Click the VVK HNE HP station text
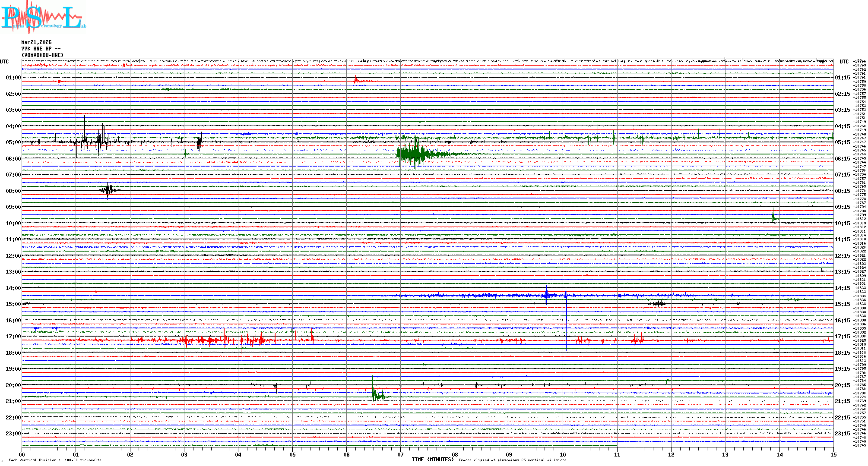Viewport: 868px width, 466px height. pyautogui.click(x=41, y=49)
